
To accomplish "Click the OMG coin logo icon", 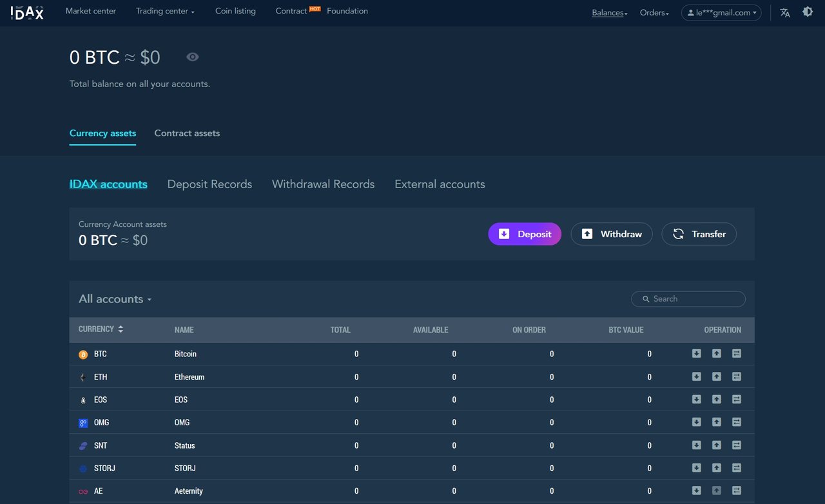I will (83, 423).
